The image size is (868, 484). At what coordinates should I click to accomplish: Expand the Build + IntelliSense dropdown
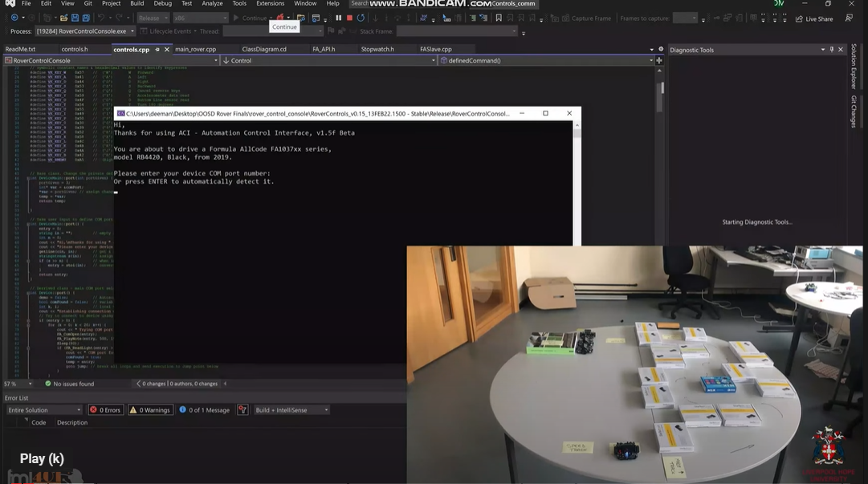pos(291,410)
